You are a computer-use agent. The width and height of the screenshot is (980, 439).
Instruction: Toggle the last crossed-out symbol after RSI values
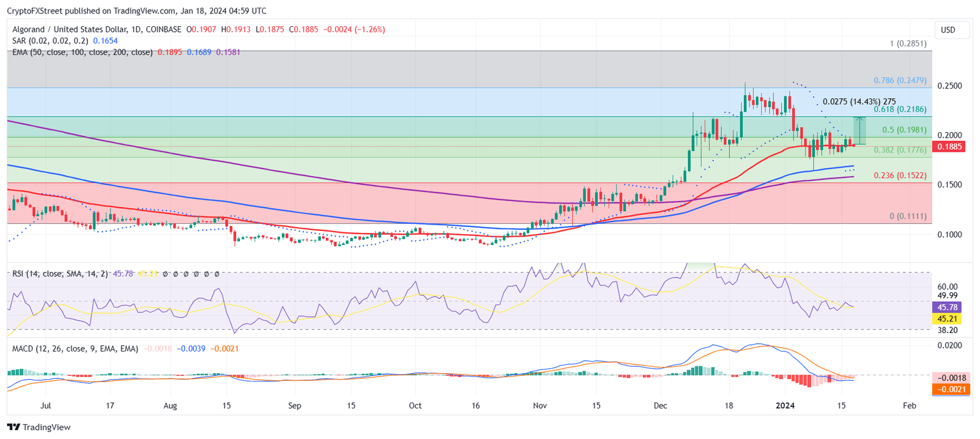coord(217,273)
